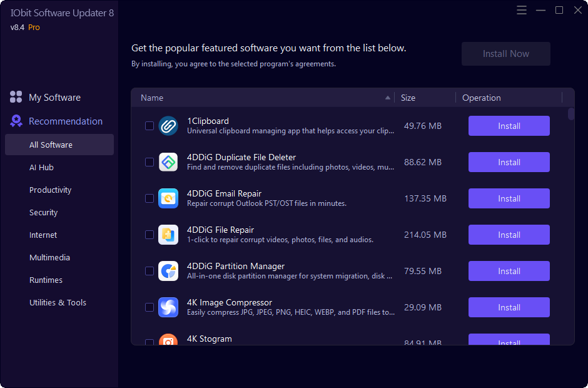This screenshot has width=588, height=388.
Task: Open the hamburger menu
Action: point(522,10)
